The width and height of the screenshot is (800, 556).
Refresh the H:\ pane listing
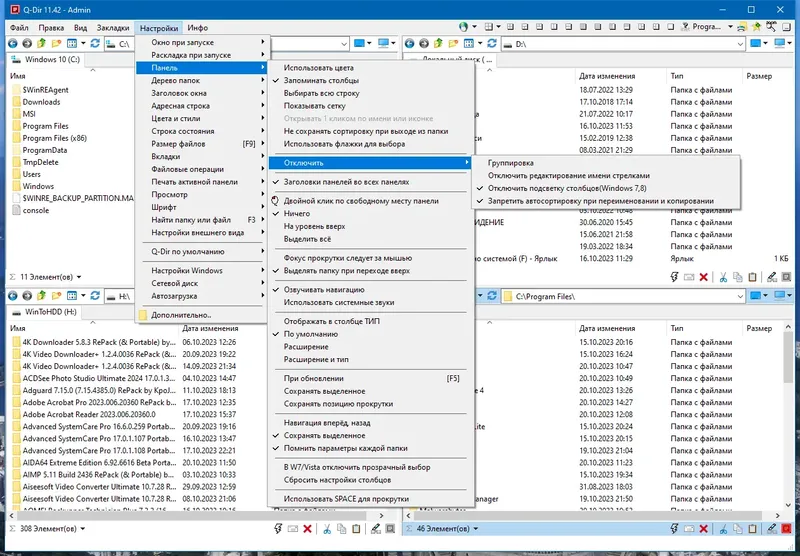[95, 296]
